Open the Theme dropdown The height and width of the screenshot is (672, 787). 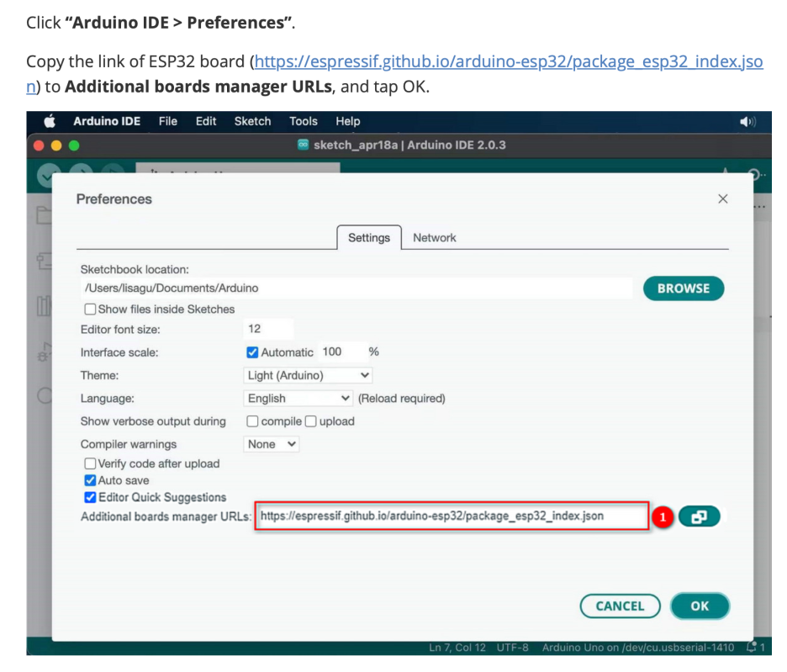pyautogui.click(x=308, y=375)
